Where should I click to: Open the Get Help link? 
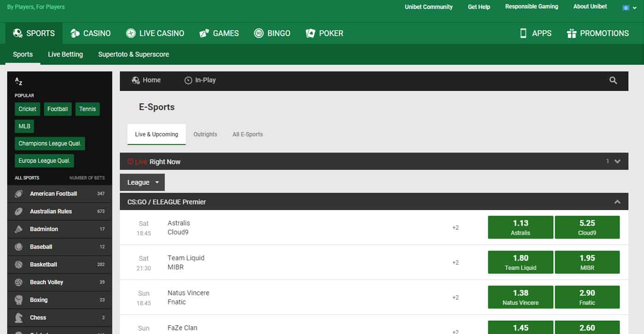coord(479,7)
